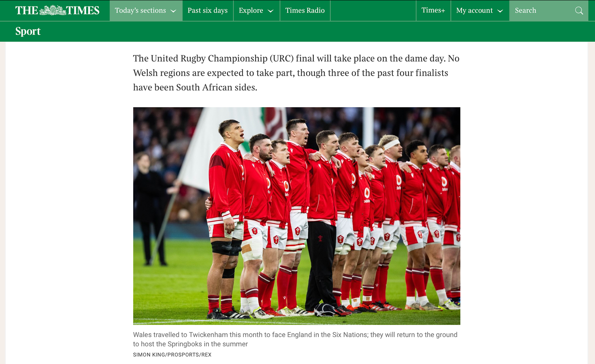Click The Times logo crest
The height and width of the screenshot is (364, 595).
[52, 10]
